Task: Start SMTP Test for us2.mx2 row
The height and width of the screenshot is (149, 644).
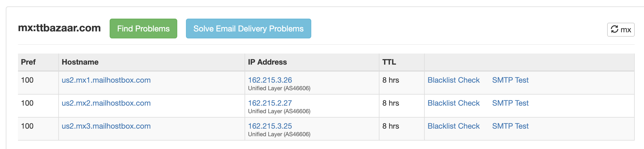Action: 510,103
